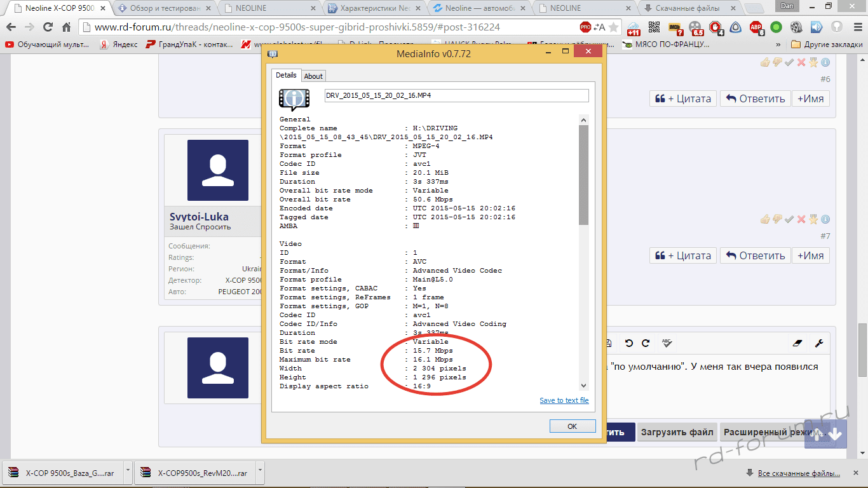Switch to the Обзор и тестирован browser tab
Image resolution: width=868 pixels, height=488 pixels.
pyautogui.click(x=165, y=8)
